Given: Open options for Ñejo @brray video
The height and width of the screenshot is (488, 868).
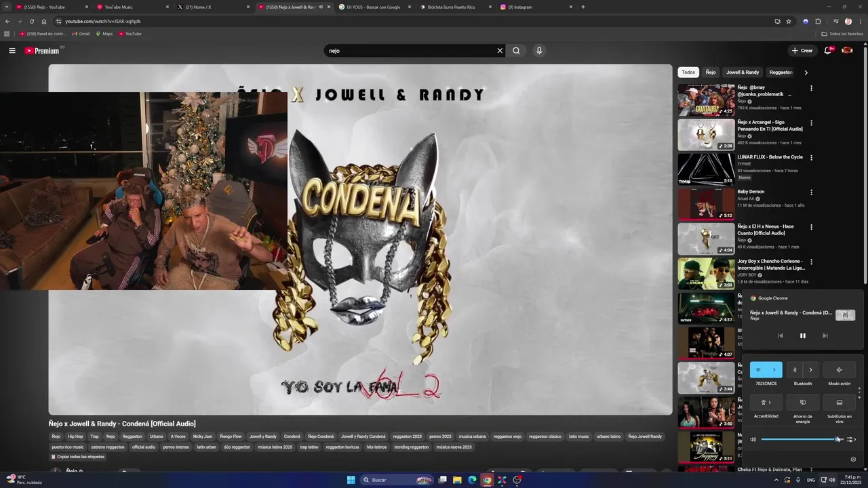Looking at the screenshot, I should pyautogui.click(x=811, y=88).
